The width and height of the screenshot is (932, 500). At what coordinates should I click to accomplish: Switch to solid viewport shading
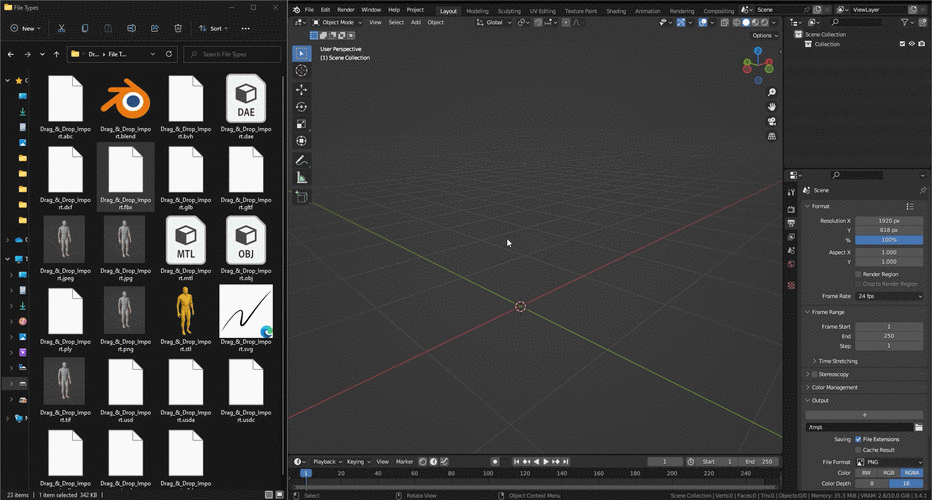click(x=746, y=23)
